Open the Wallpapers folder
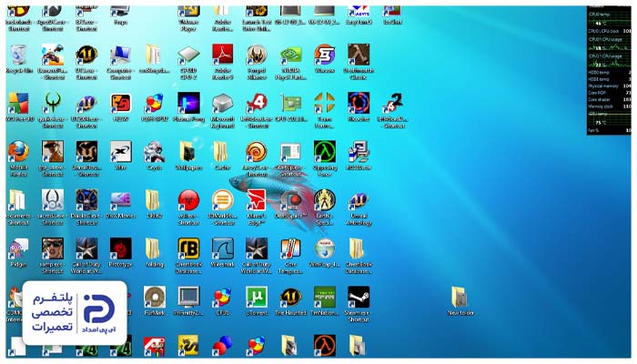This screenshot has height=364, width=637. [x=188, y=151]
